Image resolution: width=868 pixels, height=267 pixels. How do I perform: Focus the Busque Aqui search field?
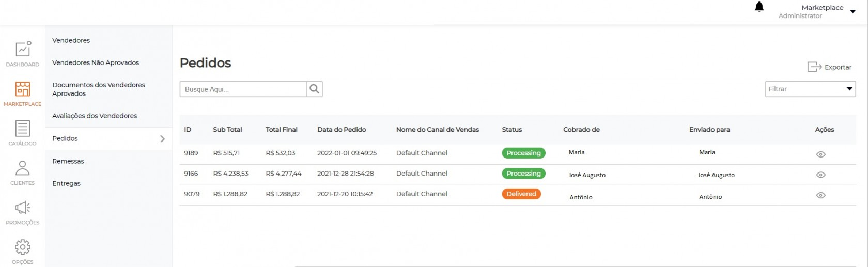pos(243,89)
